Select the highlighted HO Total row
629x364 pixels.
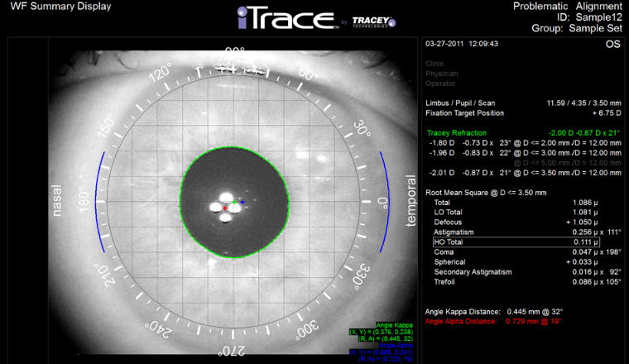click(x=516, y=242)
